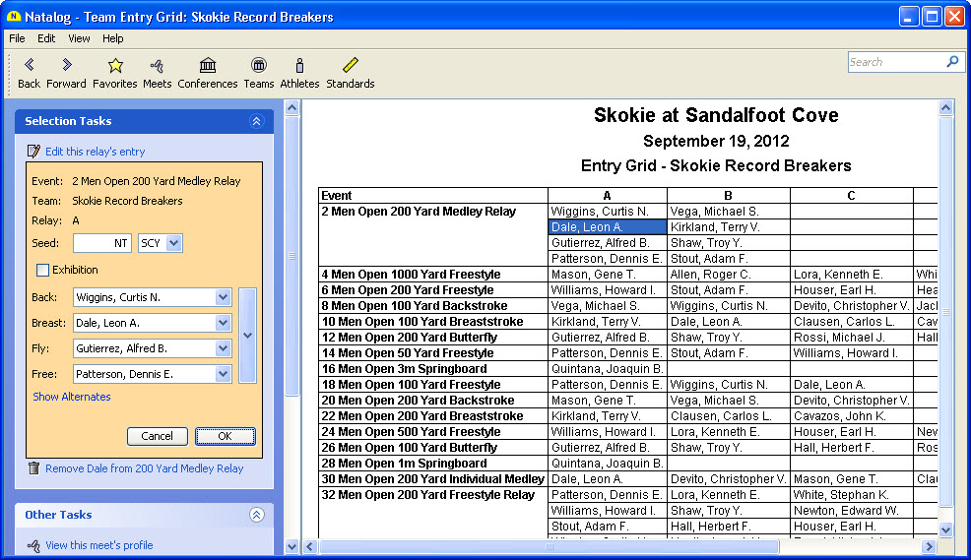The height and width of the screenshot is (560, 971).
Task: Open the Athletes toolbar icon
Action: (x=299, y=66)
